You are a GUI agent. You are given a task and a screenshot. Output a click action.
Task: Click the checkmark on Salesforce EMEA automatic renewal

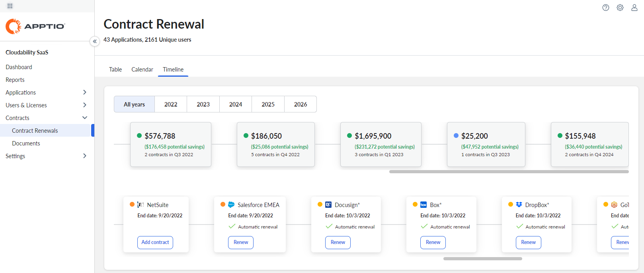tap(232, 227)
